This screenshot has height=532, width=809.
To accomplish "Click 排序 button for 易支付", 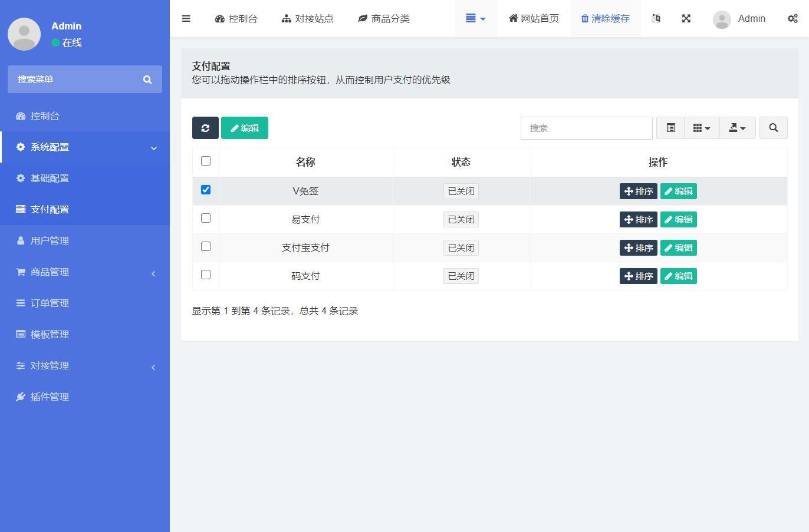I will [638, 220].
